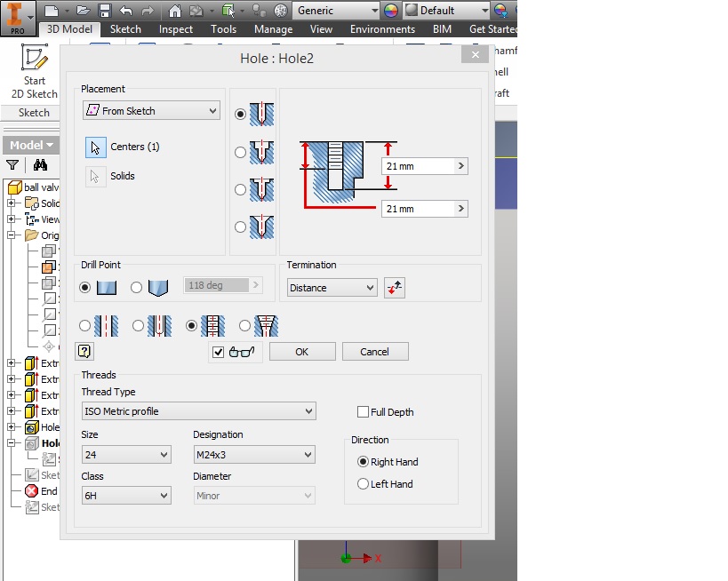The height and width of the screenshot is (581, 728).
Task: Toggle the preview glasses checkbox
Action: coord(218,352)
